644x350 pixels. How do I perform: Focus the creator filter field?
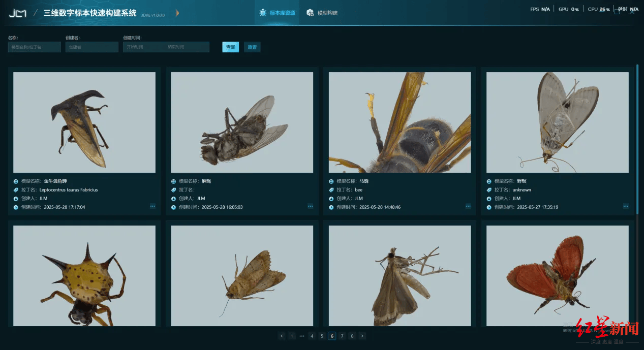[91, 47]
